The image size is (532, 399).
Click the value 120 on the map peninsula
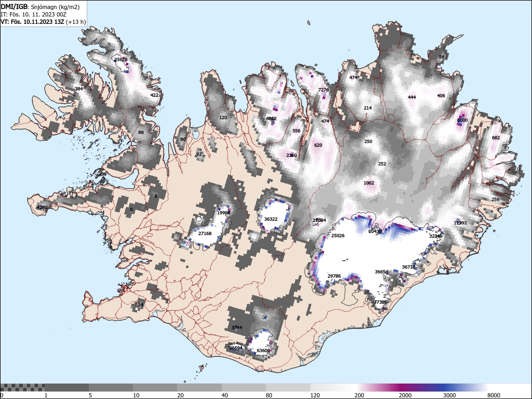tap(223, 118)
